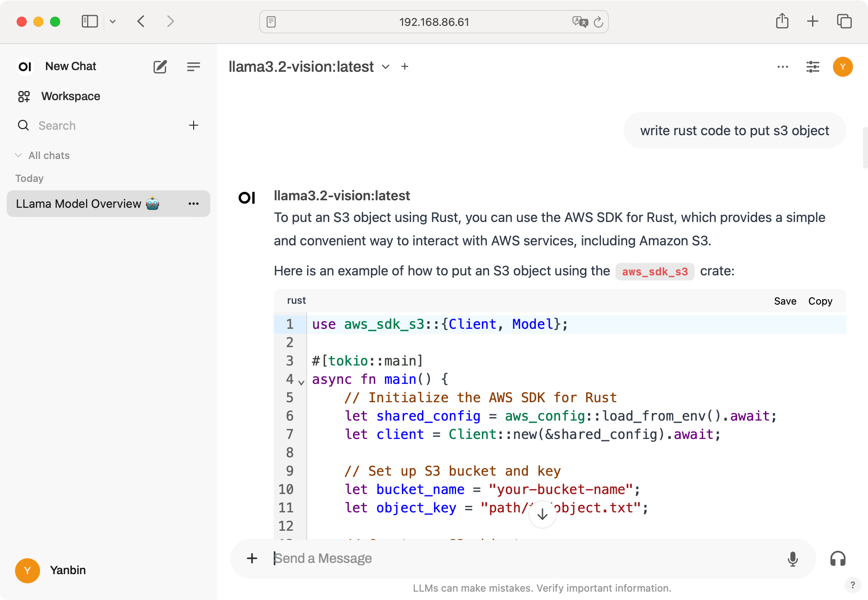868x600 pixels.
Task: Open options for LLama Model Overview chat
Action: click(193, 204)
